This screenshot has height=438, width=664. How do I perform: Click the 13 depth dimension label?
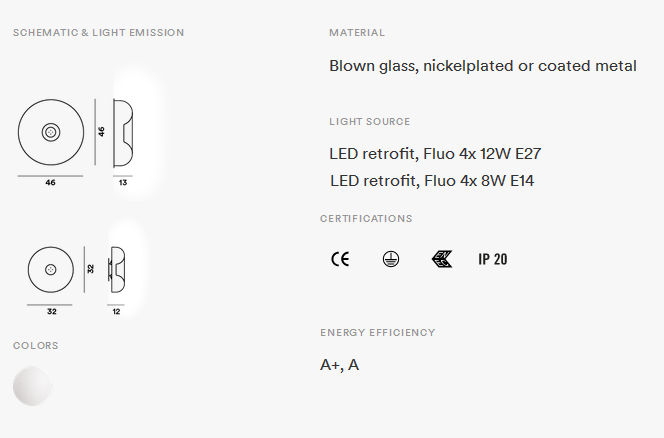(x=123, y=183)
